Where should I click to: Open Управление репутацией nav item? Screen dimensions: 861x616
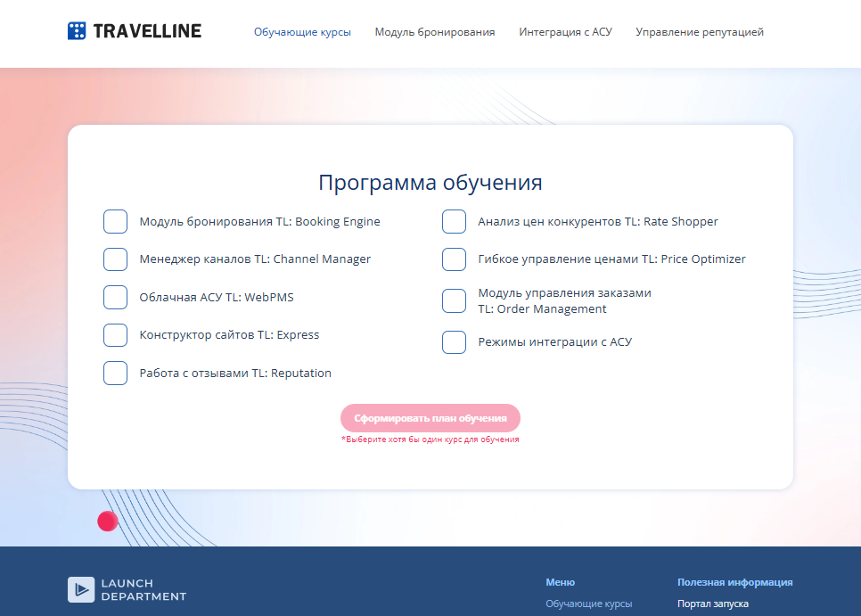(x=700, y=32)
